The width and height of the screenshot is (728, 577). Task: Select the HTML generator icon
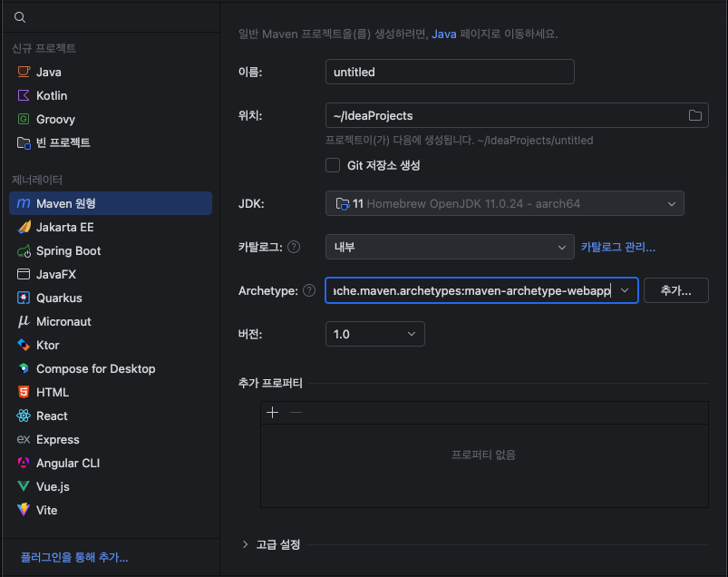pyautogui.click(x=24, y=392)
